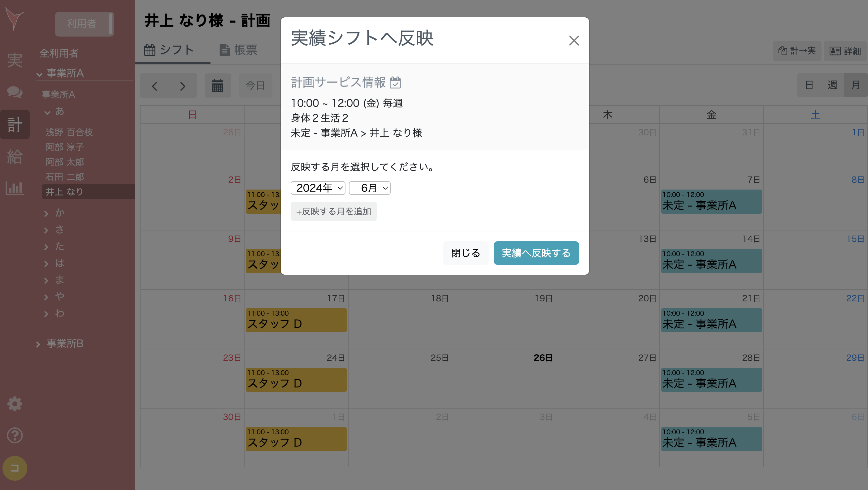Open the 2024年 year dropdown
The height and width of the screenshot is (490, 868).
[318, 188]
